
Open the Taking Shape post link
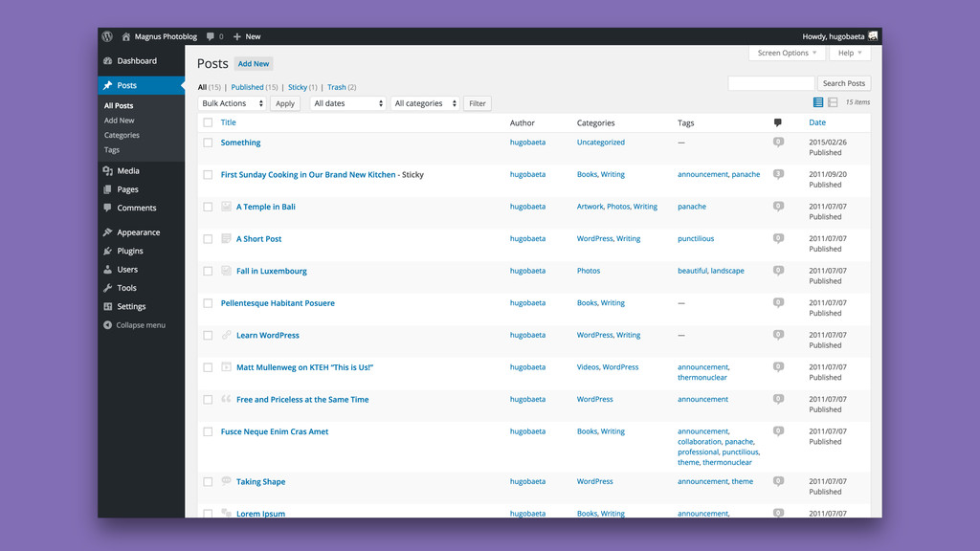click(260, 482)
